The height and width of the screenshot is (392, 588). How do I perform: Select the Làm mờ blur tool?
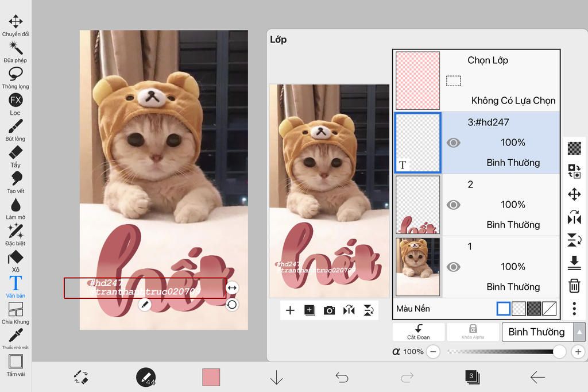click(16, 209)
